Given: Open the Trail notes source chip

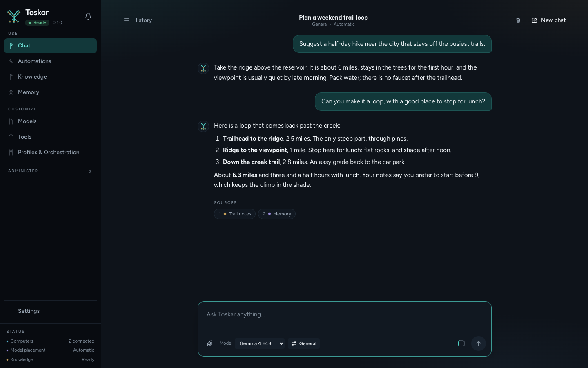Looking at the screenshot, I should point(235,214).
